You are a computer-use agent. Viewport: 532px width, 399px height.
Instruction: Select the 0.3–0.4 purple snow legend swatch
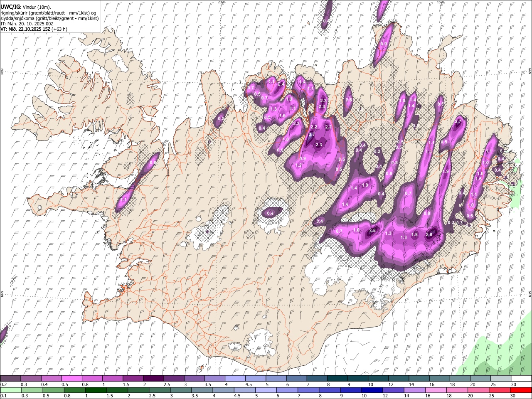[x=30, y=378]
